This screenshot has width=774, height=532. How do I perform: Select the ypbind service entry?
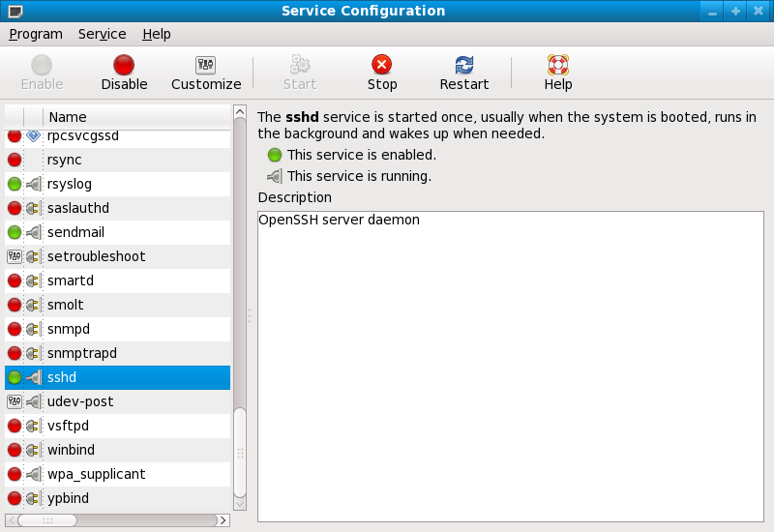pyautogui.click(x=68, y=498)
